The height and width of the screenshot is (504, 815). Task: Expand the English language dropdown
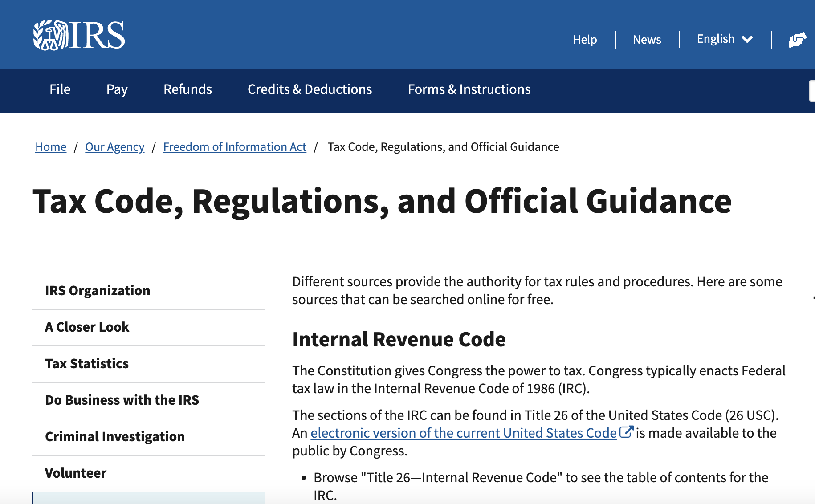point(724,39)
